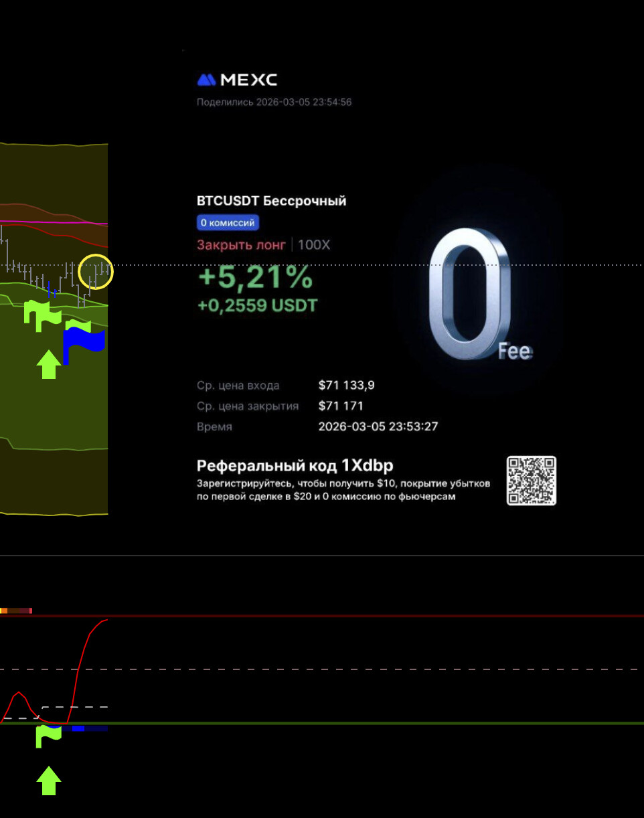Click the +5,21% profit percentage
The height and width of the screenshot is (818, 644).
[255, 276]
